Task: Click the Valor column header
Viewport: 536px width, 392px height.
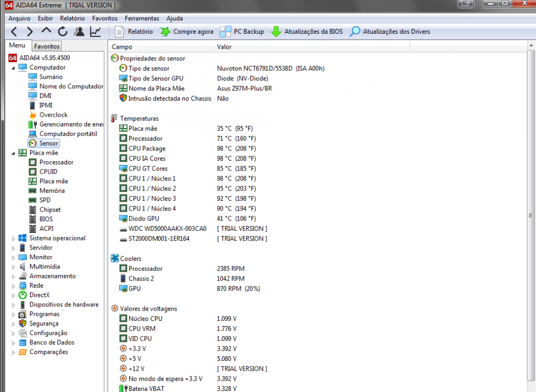Action: pyautogui.click(x=224, y=47)
